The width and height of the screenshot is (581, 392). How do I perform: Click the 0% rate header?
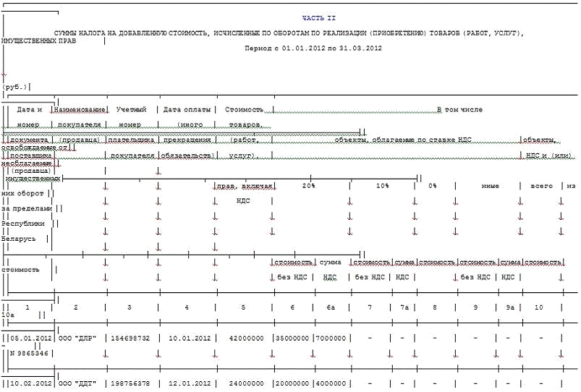pos(433,186)
